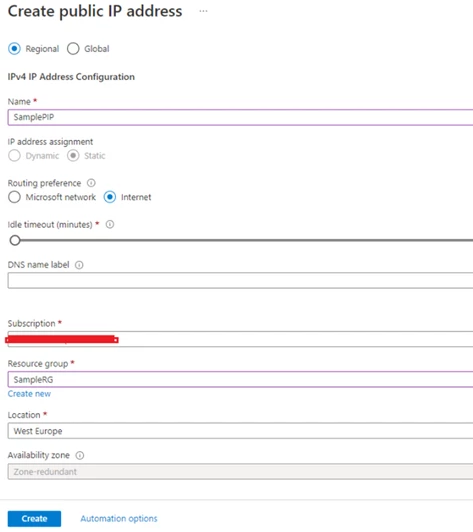This screenshot has height=532, width=473.
Task: Click the Create new resource group link
Action: 29,394
